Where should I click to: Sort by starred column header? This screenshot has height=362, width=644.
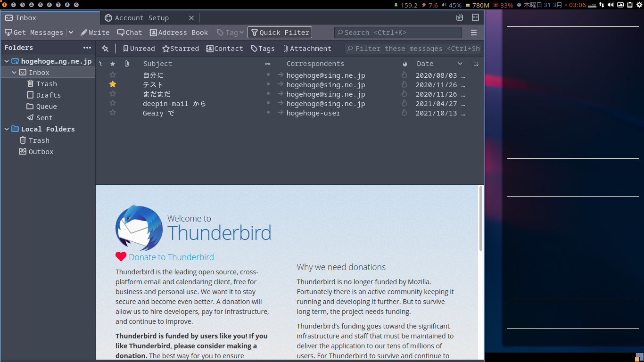tap(112, 64)
